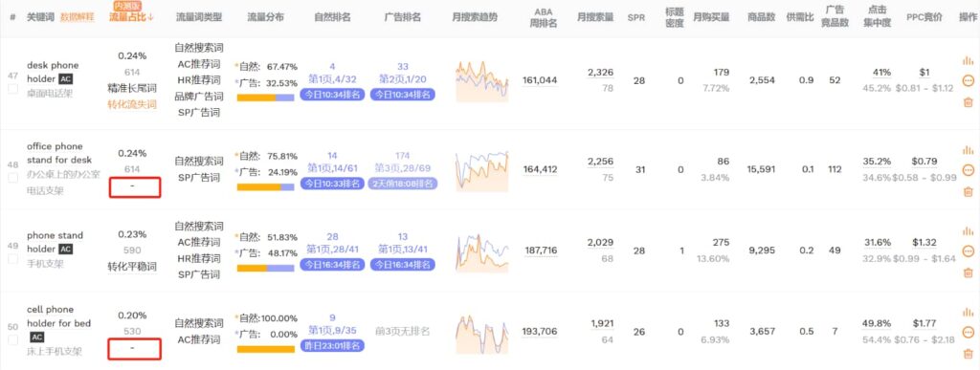This screenshot has height=370, width=980.
Task: Select checkbox for row 47 desk phone holder
Action: [12, 89]
